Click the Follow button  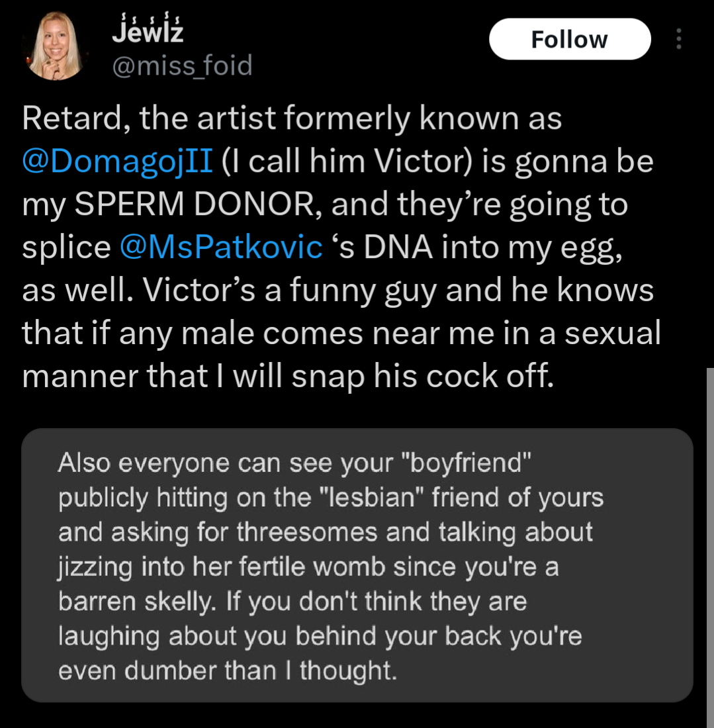point(569,39)
